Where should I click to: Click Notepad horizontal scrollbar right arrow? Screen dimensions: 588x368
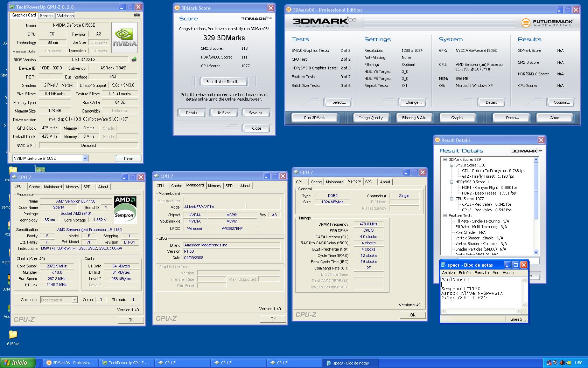pos(518,311)
